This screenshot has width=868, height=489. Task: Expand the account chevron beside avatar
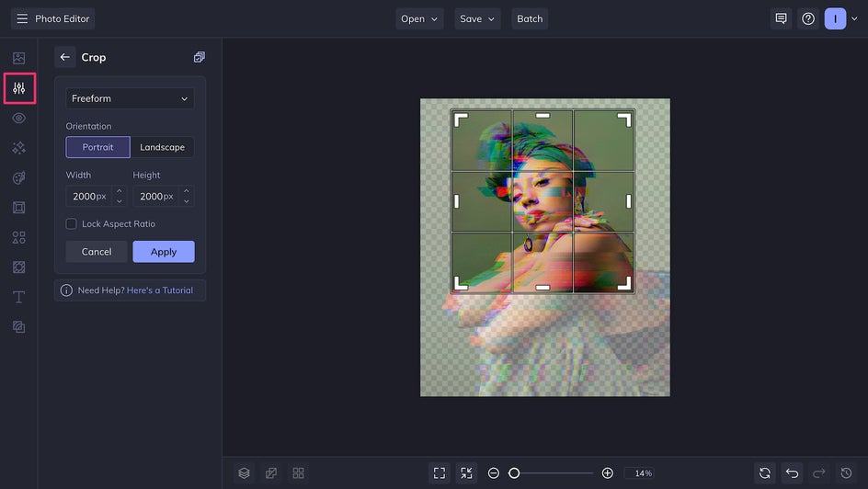click(x=855, y=18)
